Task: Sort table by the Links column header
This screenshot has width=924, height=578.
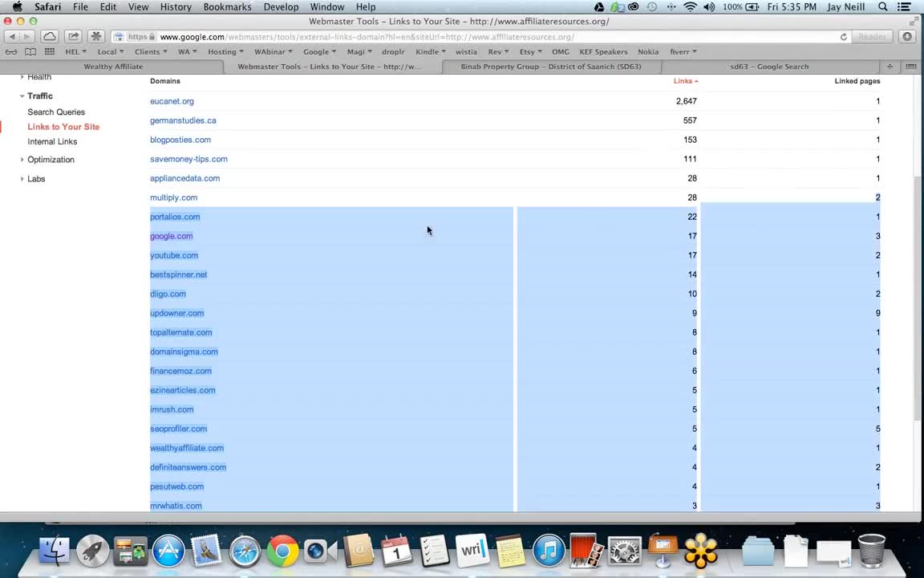Action: click(685, 81)
